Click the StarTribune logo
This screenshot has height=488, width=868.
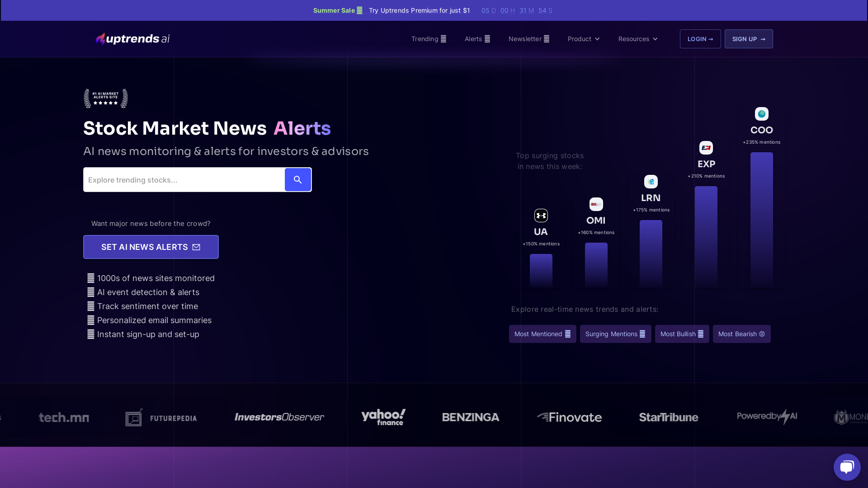pyautogui.click(x=669, y=417)
